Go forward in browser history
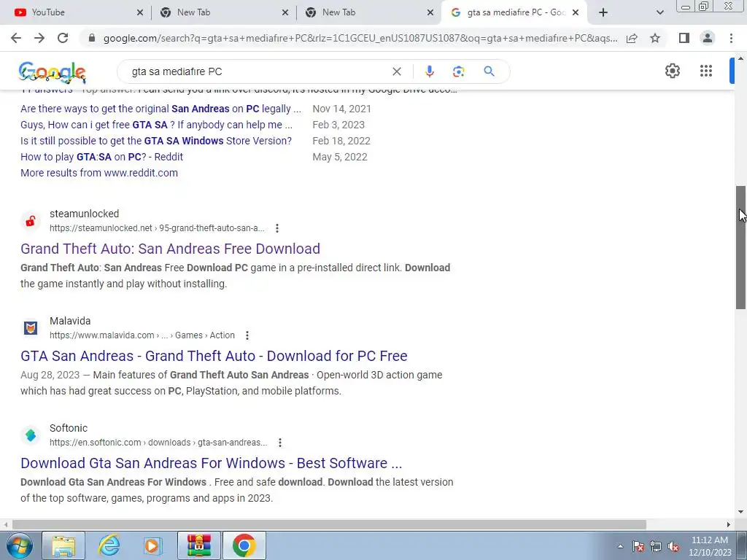The width and height of the screenshot is (747, 560). [x=39, y=38]
